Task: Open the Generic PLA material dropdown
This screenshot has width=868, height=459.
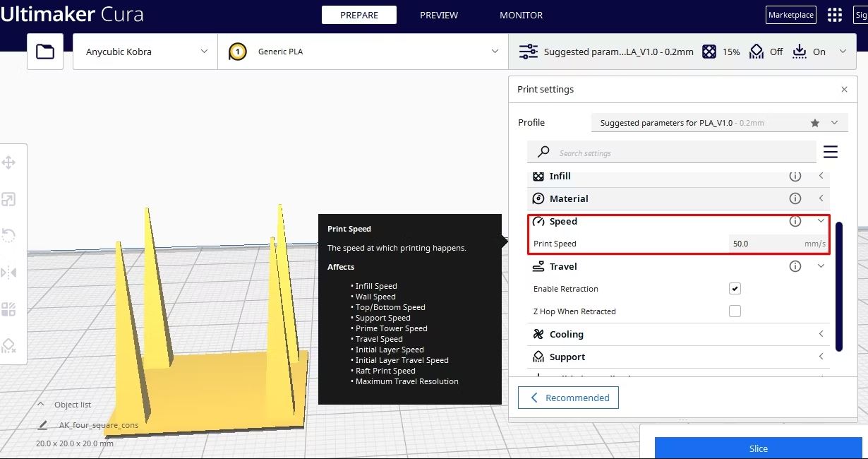Action: [x=363, y=52]
